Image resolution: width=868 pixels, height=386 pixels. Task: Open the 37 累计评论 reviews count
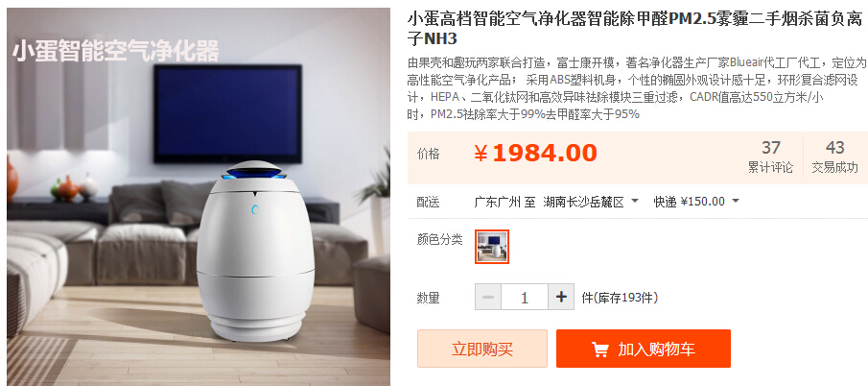[x=770, y=157]
